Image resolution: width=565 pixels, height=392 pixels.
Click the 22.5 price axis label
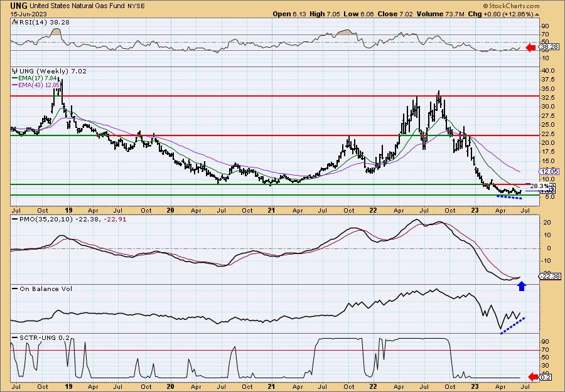click(547, 134)
